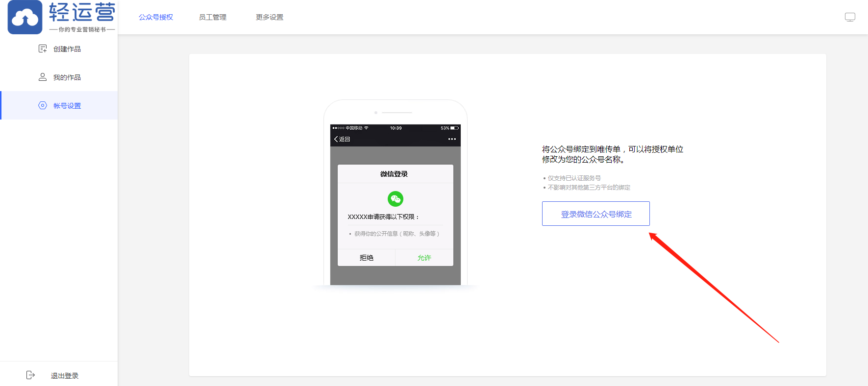This screenshot has width=868, height=386.
Task: Tap 允许 in the phone mockup dialog
Action: pyautogui.click(x=424, y=258)
